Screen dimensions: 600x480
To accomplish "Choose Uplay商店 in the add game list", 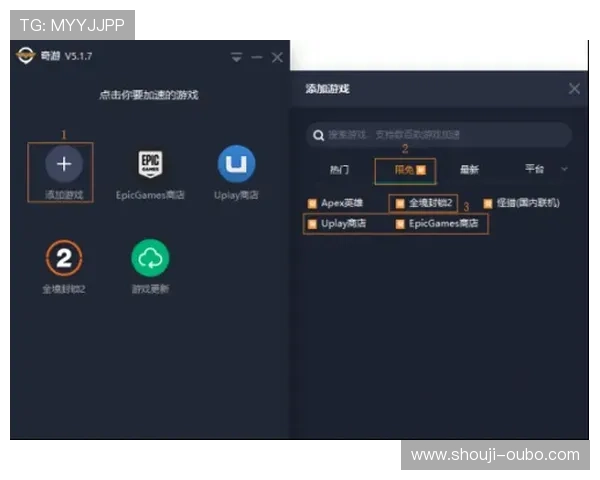I will [x=337, y=224].
